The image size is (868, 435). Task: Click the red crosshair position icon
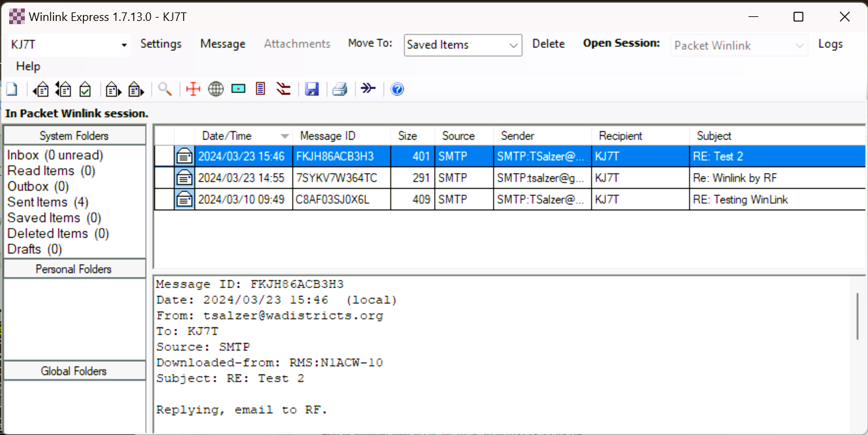[193, 89]
